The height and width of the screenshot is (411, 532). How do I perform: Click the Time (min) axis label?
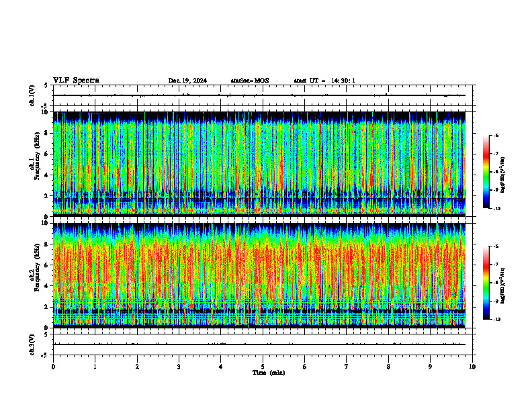(269, 373)
